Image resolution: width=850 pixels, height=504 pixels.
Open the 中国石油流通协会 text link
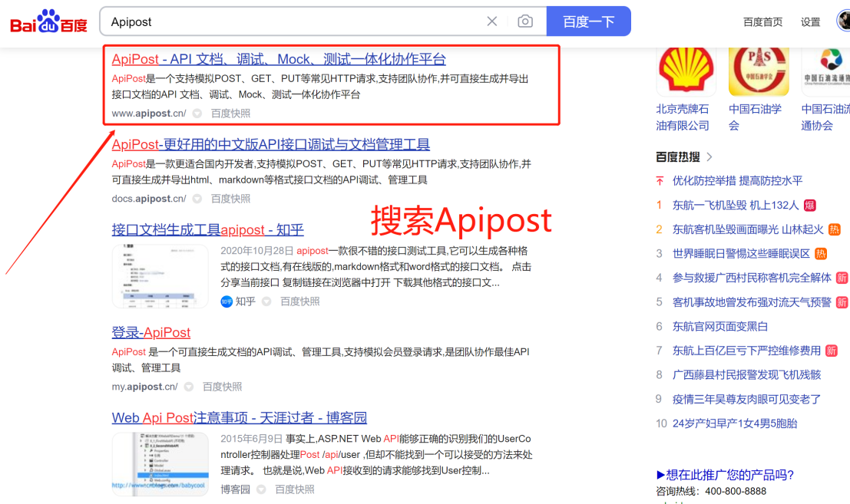(825, 117)
